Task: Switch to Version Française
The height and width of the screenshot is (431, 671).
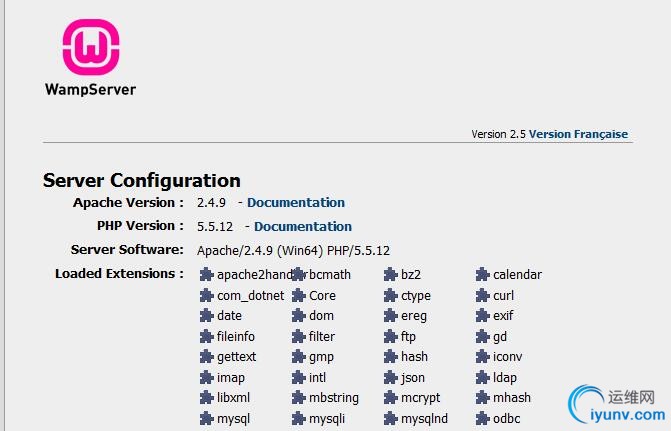Action: pyautogui.click(x=578, y=134)
